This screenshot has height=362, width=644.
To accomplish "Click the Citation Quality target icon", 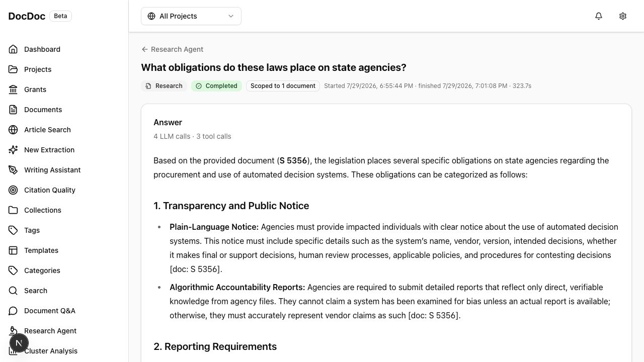I will [x=13, y=190].
